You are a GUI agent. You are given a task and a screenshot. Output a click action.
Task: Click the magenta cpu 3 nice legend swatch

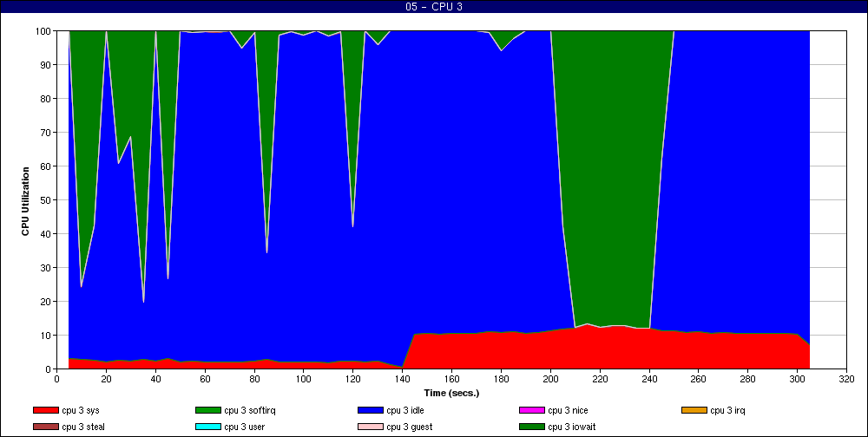[531, 410]
